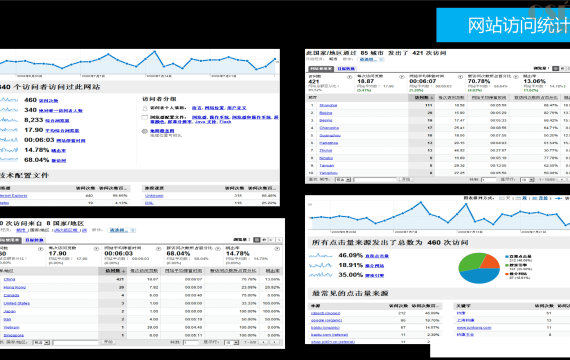Click the go-to row field below cities table

(489, 180)
